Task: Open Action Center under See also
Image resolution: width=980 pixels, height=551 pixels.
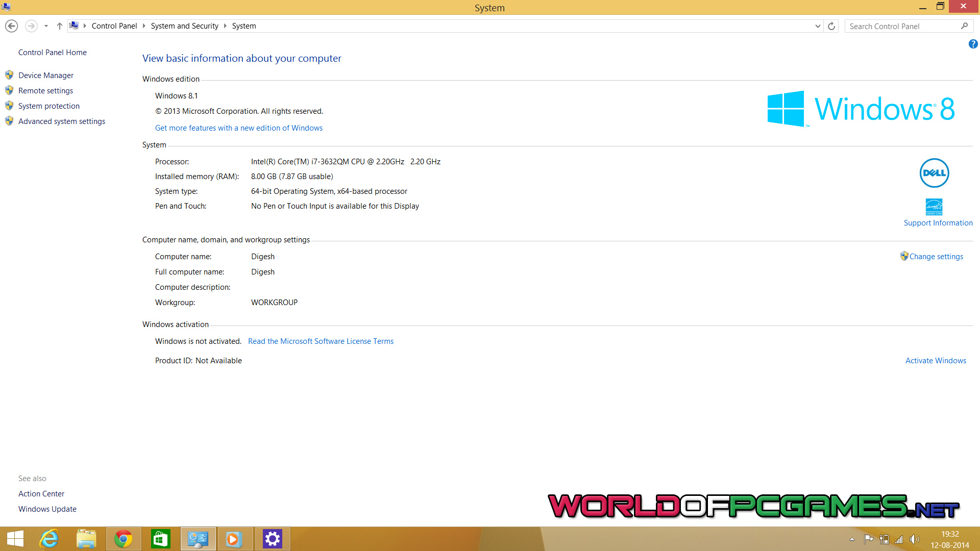Action: pos(41,494)
